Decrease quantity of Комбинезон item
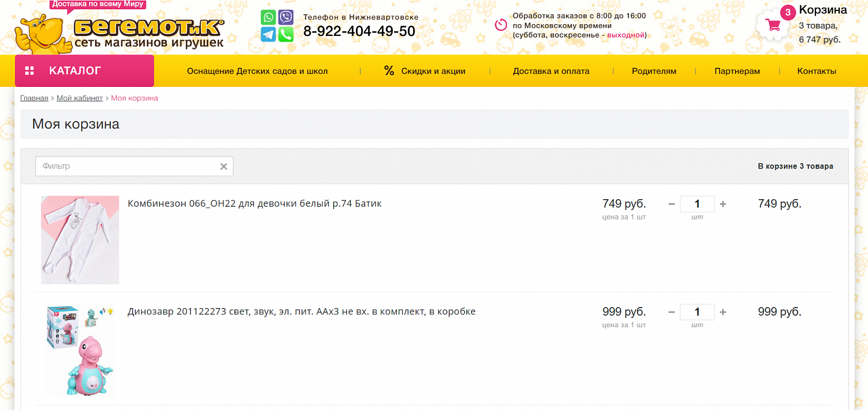 [671, 204]
